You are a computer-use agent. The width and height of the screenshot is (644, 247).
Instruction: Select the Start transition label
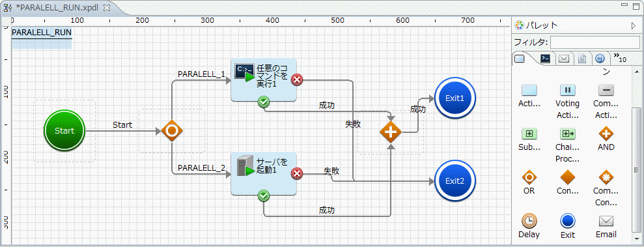122,125
